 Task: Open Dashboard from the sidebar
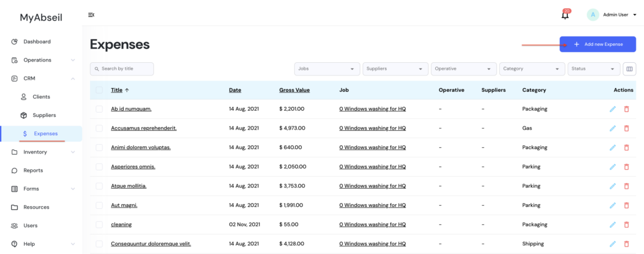coord(37,41)
